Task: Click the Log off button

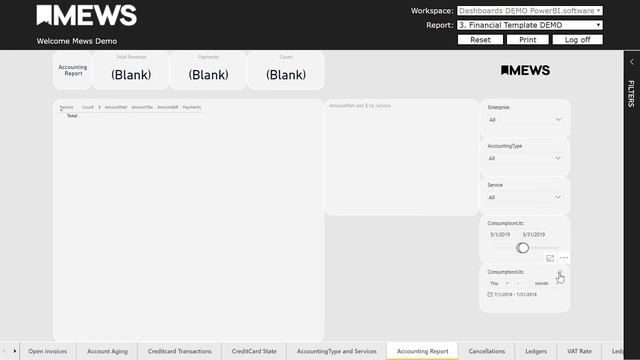Action: point(577,40)
